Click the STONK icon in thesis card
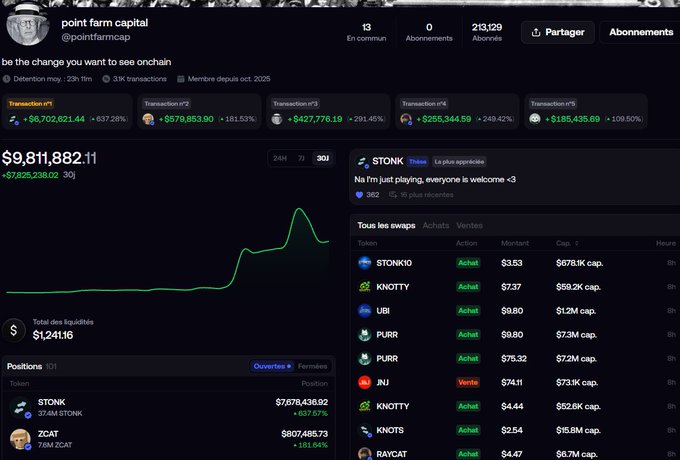Screen dimensions: 680x460 pos(363,162)
